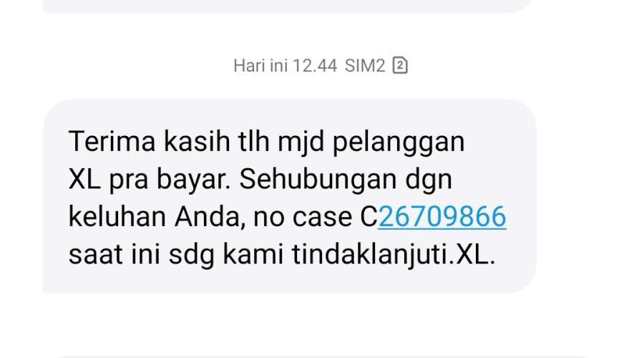This screenshot has width=644, height=358.
Task: Click the 'tindaklanjuti.XL.' ending text
Action: click(x=394, y=254)
